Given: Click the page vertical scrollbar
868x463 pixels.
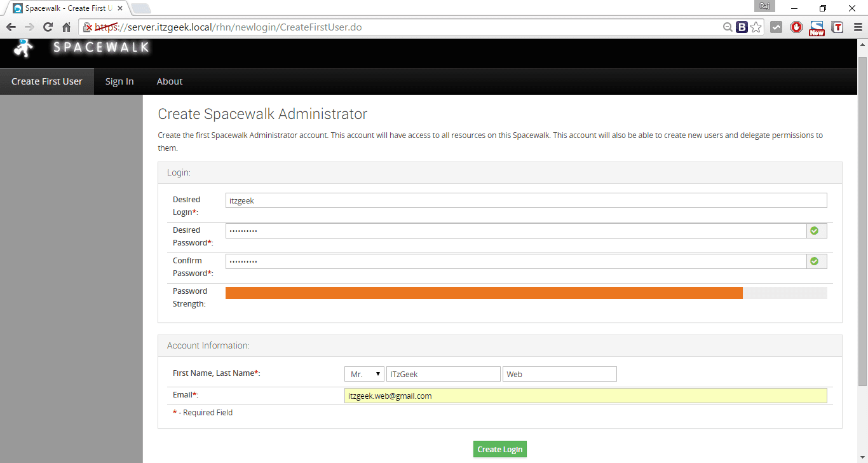Looking at the screenshot, I should (x=862, y=221).
